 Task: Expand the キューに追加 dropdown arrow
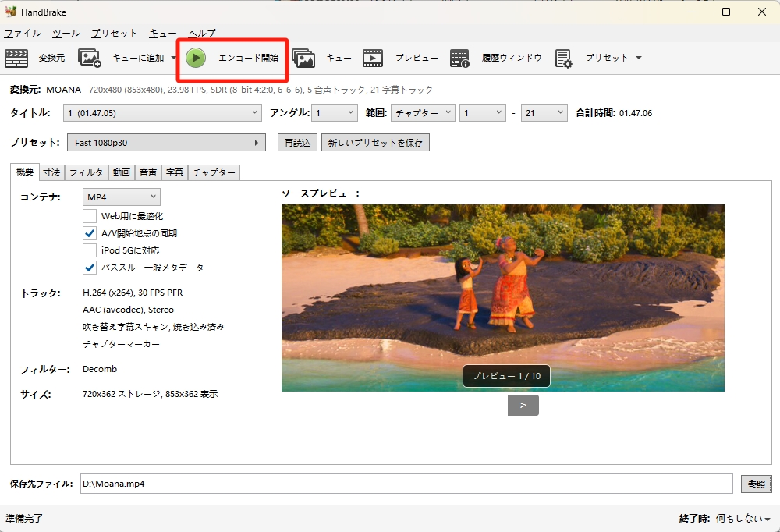174,58
